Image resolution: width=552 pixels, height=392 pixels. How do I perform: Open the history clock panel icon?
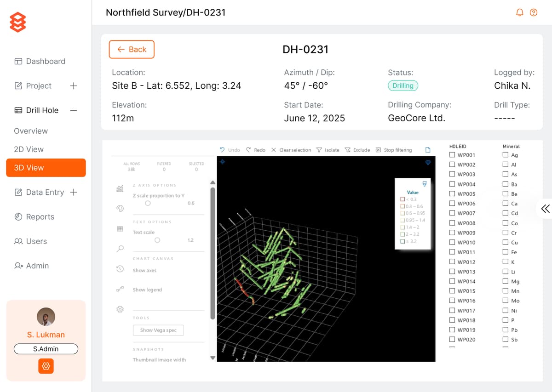pos(120,269)
